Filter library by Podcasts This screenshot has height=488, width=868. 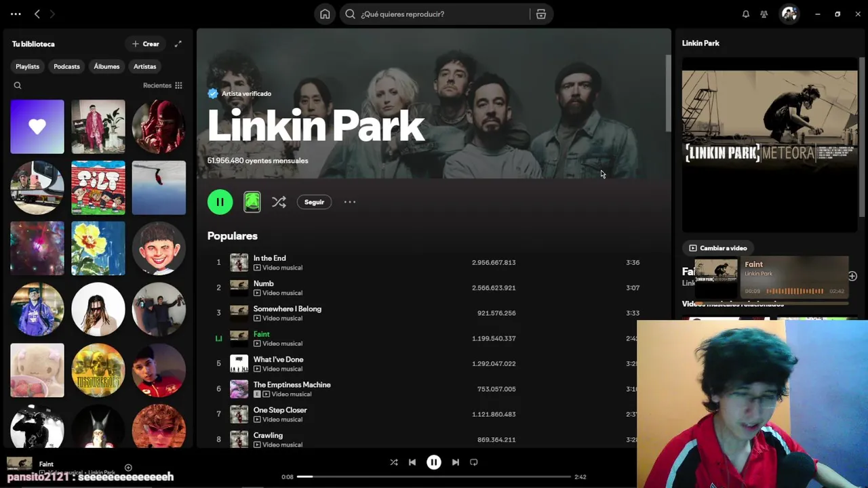tap(66, 66)
